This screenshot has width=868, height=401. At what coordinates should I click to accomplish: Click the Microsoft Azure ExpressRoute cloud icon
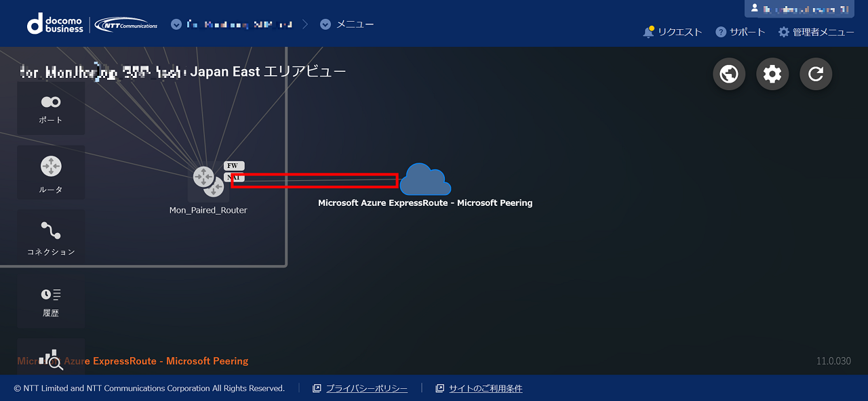click(x=425, y=180)
